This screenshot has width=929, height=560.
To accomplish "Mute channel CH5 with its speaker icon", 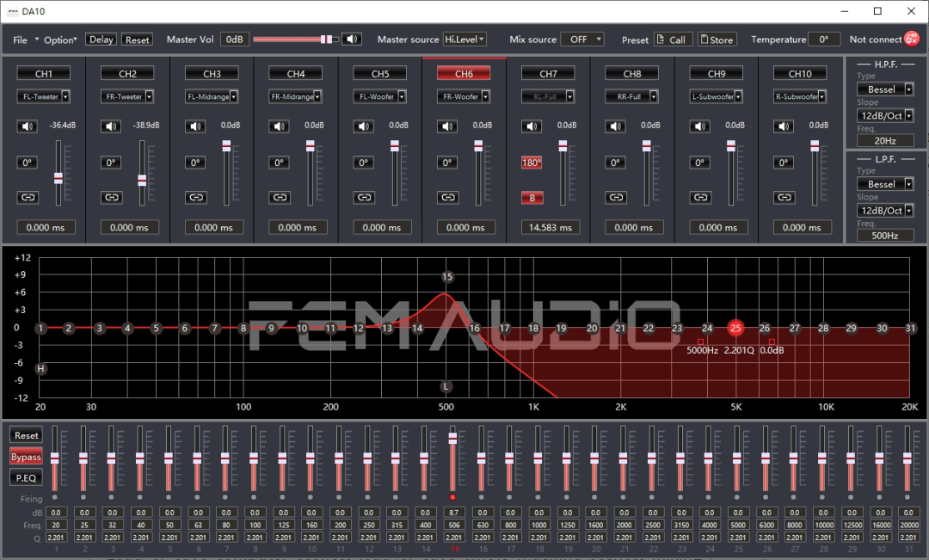I will tap(363, 126).
